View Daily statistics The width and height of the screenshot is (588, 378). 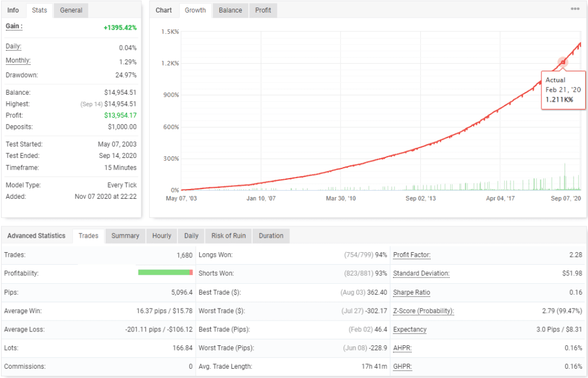click(191, 236)
